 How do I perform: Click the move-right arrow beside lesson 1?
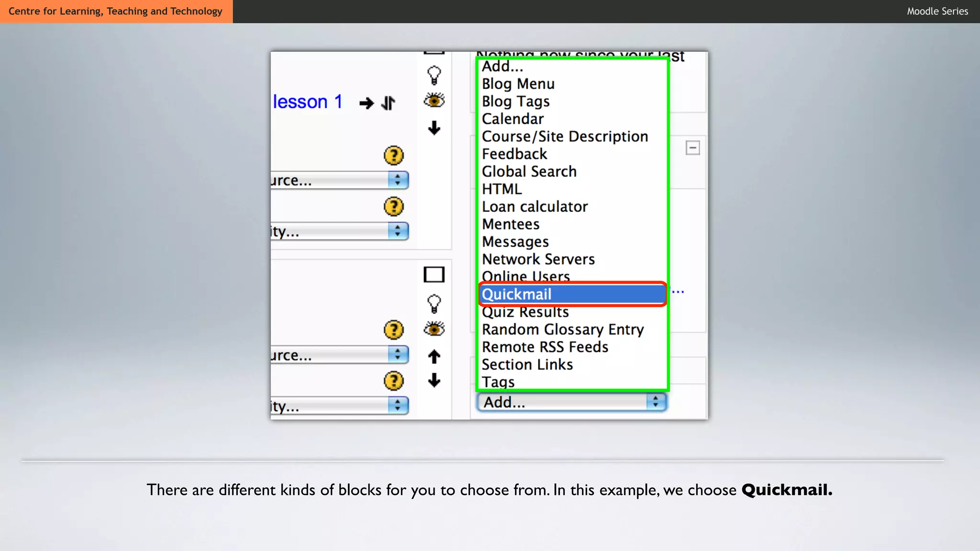pyautogui.click(x=367, y=103)
